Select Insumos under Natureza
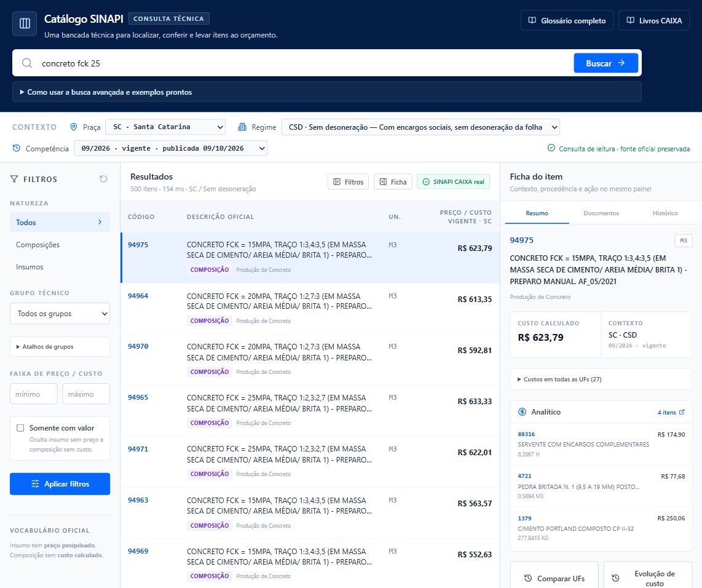 (x=60, y=267)
